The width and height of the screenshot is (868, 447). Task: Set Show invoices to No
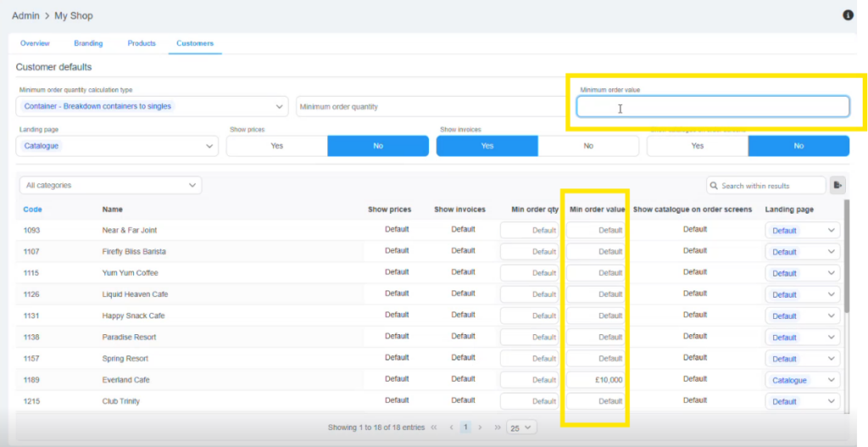click(588, 146)
